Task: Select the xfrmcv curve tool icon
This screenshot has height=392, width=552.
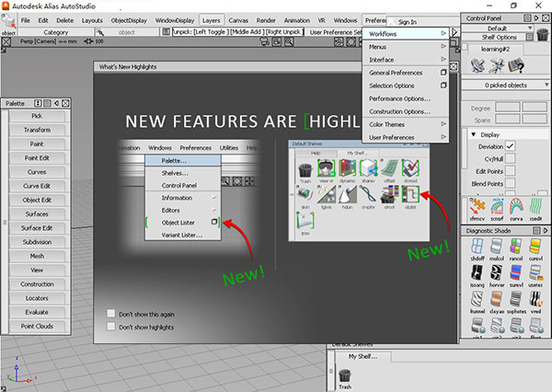Action: click(477, 204)
